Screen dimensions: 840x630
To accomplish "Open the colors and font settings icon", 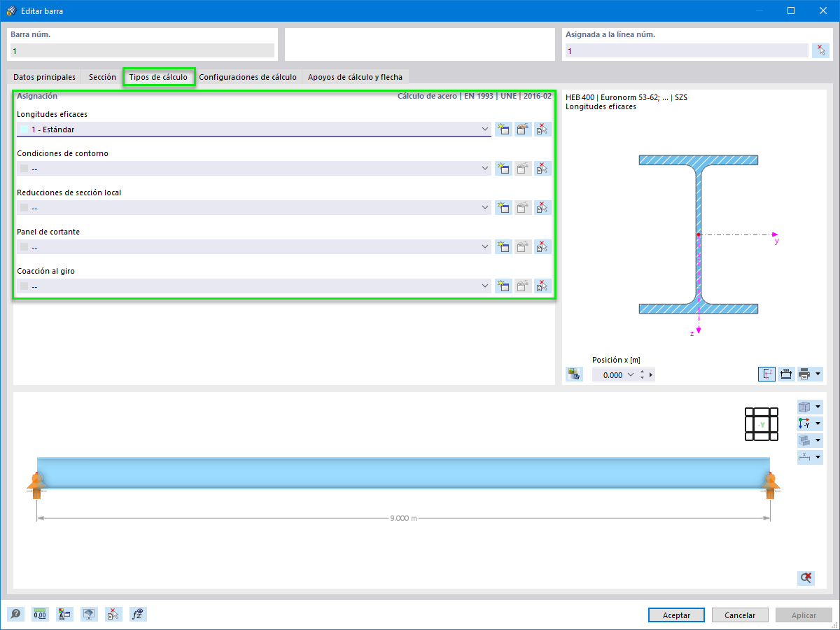I will pos(64,614).
